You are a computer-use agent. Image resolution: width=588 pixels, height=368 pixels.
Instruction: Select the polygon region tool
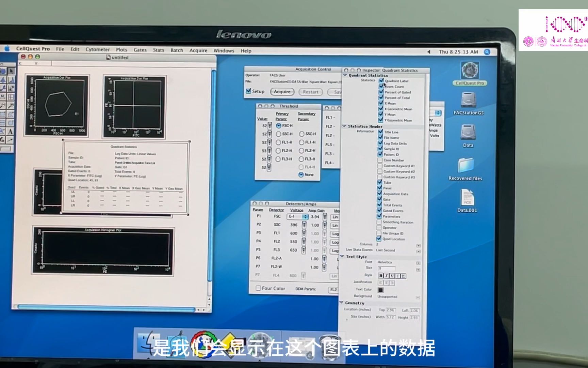point(11,114)
